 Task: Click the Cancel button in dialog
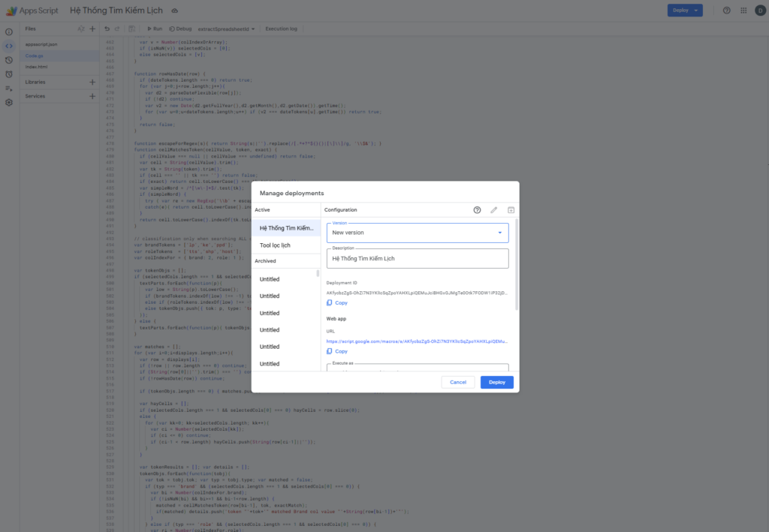[458, 382]
